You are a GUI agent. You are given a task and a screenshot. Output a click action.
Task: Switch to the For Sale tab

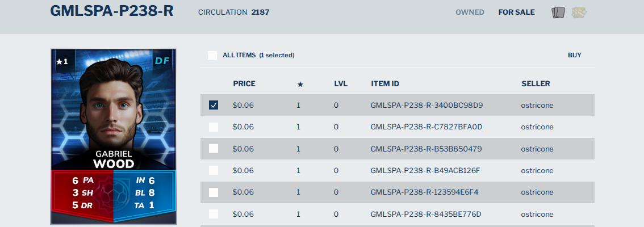[517, 12]
